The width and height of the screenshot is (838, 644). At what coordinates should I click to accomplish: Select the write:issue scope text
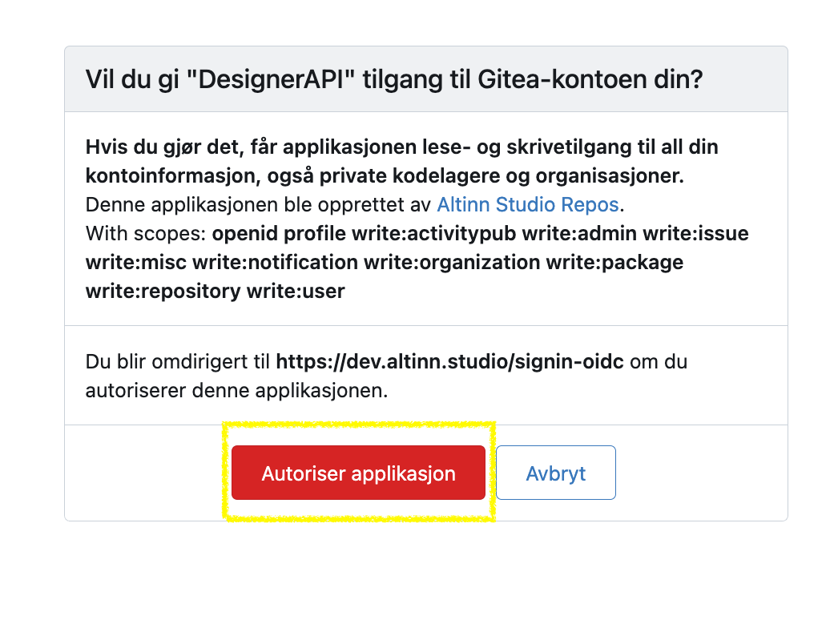click(695, 234)
